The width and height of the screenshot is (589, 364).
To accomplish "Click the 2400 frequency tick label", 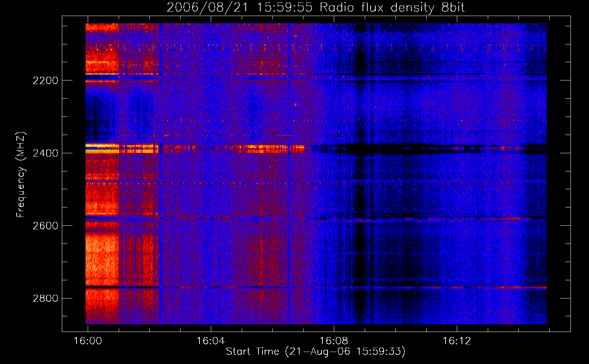I will point(46,153).
